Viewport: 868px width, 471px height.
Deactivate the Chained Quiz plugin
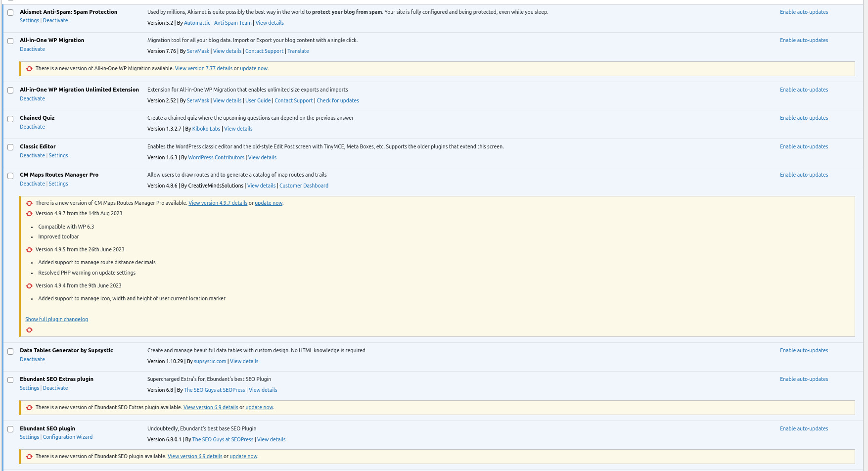(32, 127)
